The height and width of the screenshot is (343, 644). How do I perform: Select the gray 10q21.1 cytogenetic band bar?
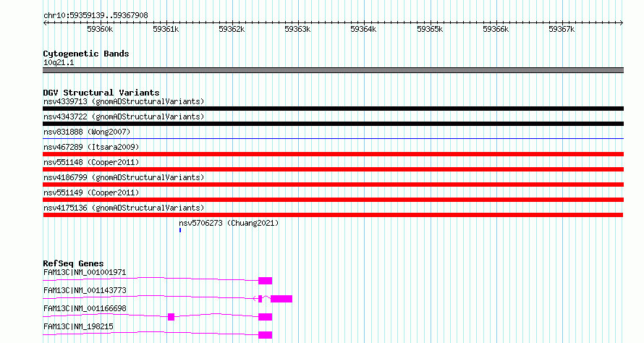pos(333,70)
